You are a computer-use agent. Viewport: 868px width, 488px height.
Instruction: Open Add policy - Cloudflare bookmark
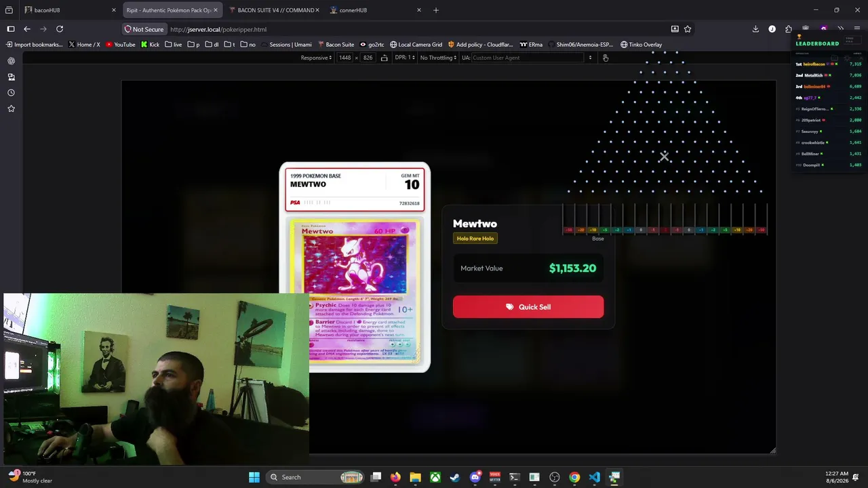pos(480,45)
